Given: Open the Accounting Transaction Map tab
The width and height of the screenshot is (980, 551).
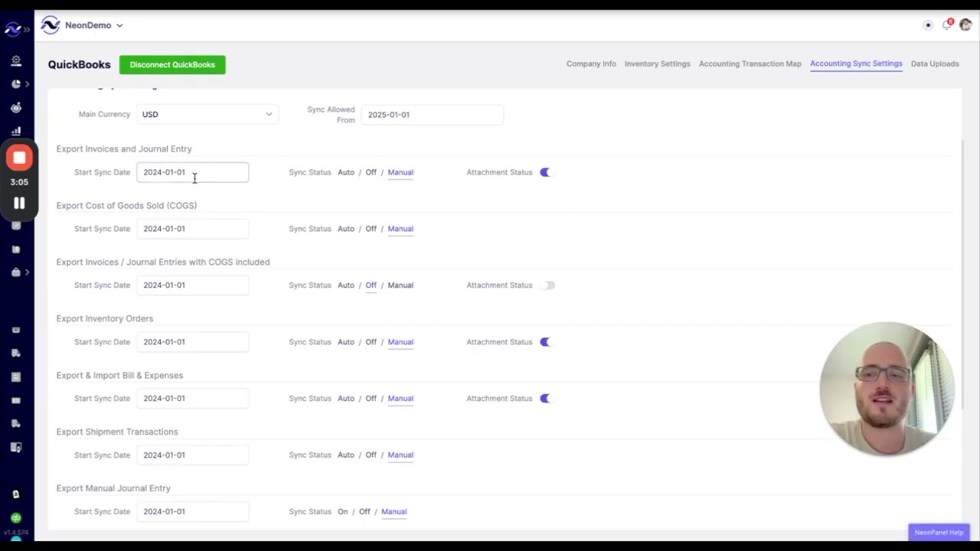Looking at the screenshot, I should point(750,64).
